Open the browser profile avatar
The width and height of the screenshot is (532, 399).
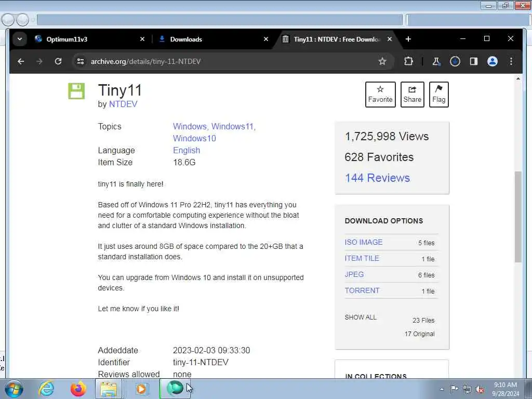coord(493,61)
